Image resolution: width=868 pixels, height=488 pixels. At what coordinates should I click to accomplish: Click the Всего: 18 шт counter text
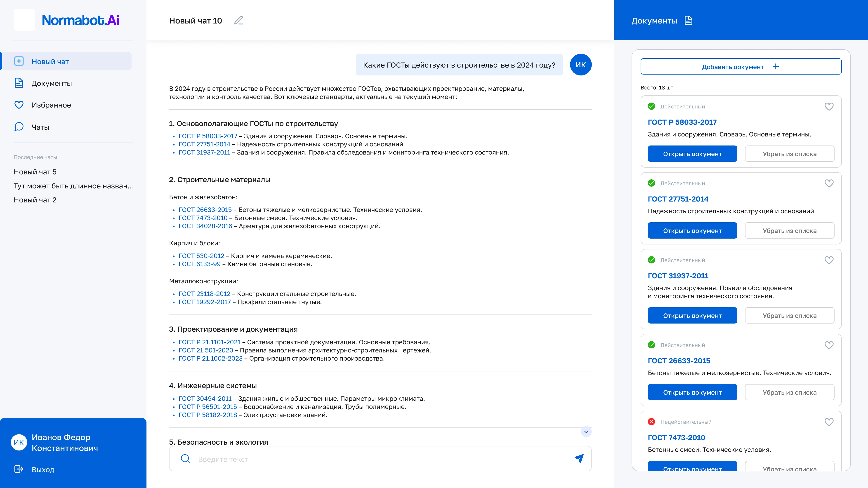(x=657, y=88)
